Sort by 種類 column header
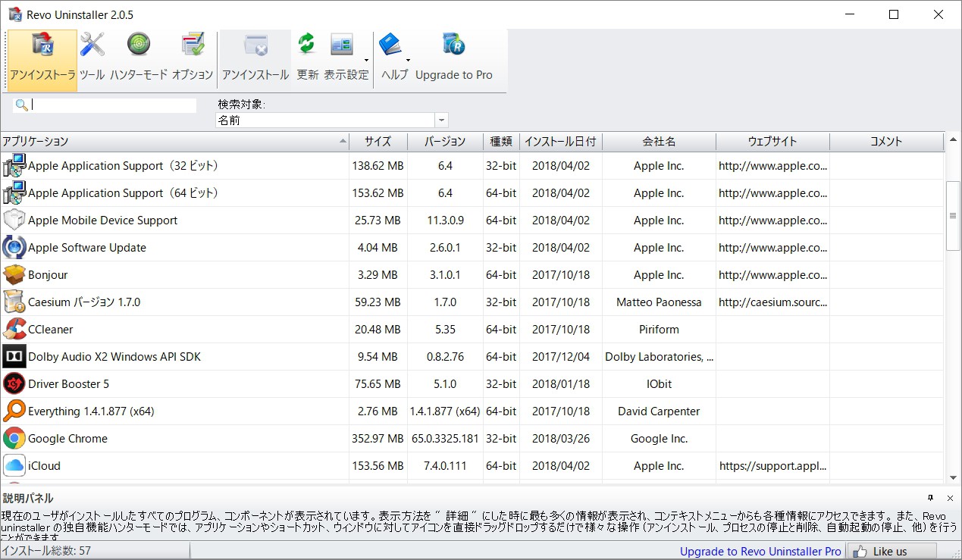Screen dimensions: 962x560 tap(501, 142)
